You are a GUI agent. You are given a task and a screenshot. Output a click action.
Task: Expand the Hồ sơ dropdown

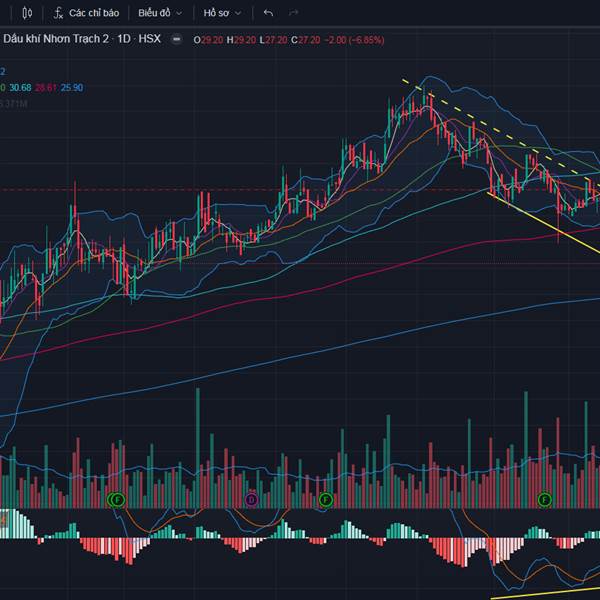tap(222, 13)
